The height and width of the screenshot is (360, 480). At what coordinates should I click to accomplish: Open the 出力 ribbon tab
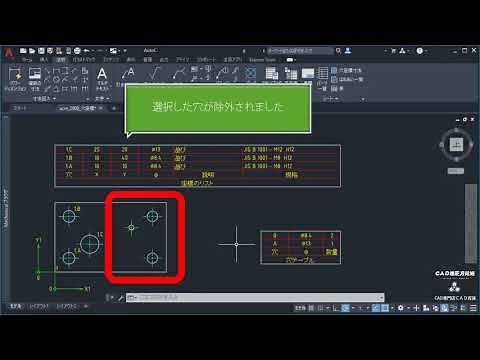click(x=164, y=60)
